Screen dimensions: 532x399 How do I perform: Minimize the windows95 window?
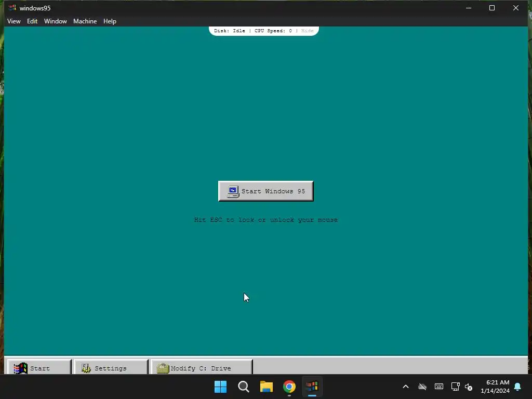click(x=469, y=8)
